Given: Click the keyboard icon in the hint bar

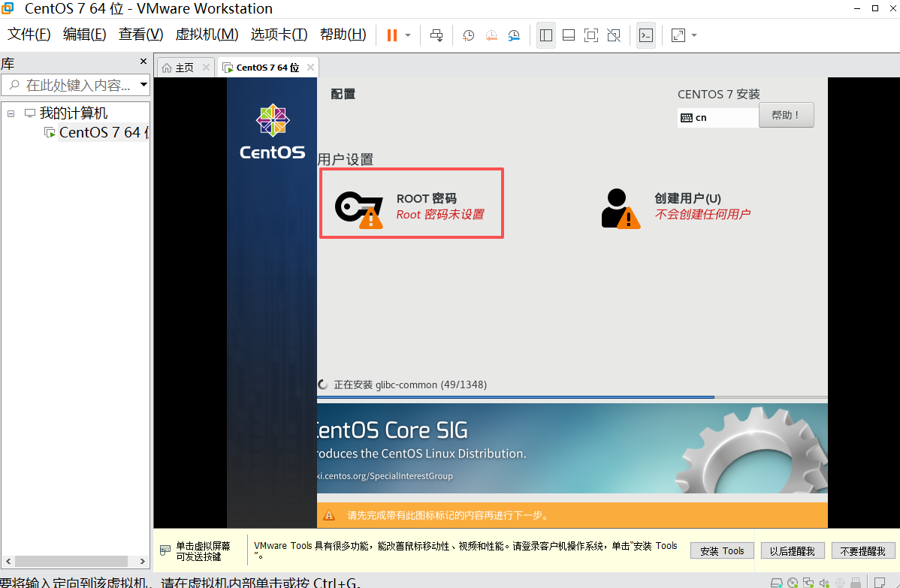Looking at the screenshot, I should pos(165,550).
